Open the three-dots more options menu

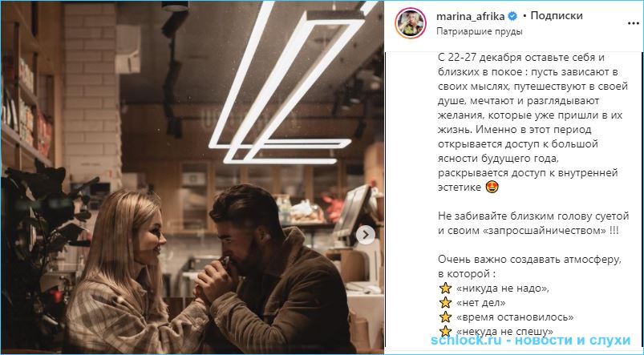634,23
